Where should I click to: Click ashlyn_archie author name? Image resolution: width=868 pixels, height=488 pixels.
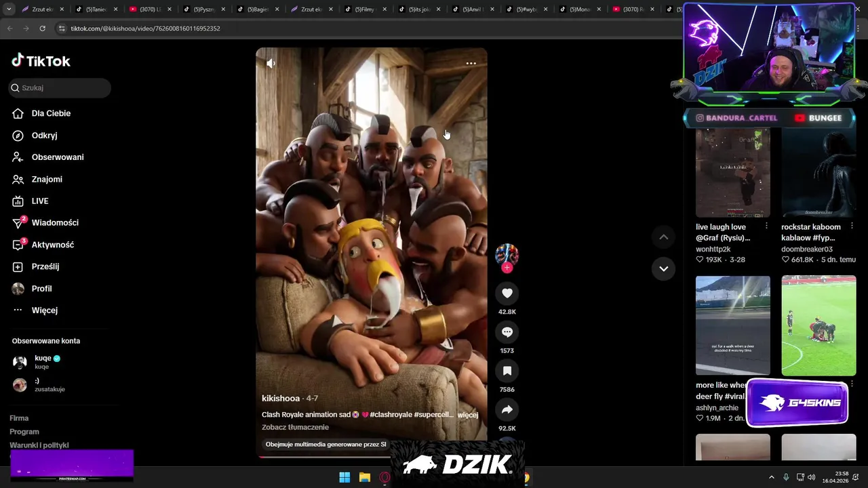[717, 408]
